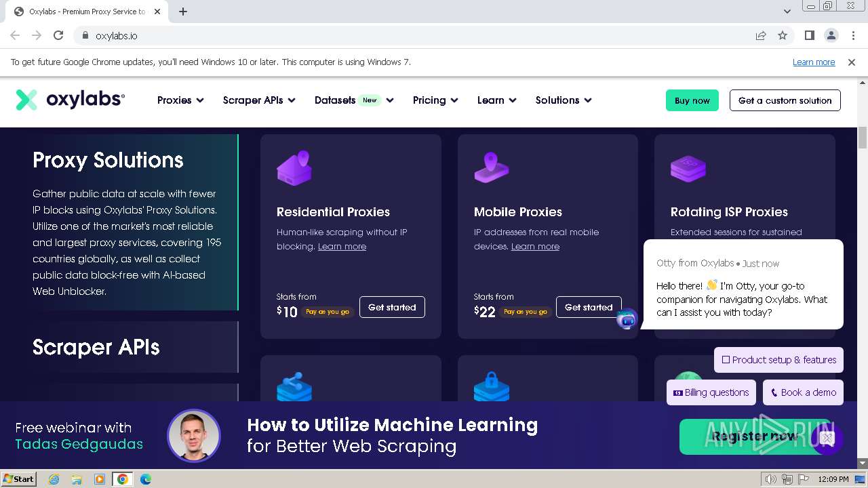Click the Chrome taskbar icon
The height and width of the screenshot is (488, 868).
[x=123, y=479]
